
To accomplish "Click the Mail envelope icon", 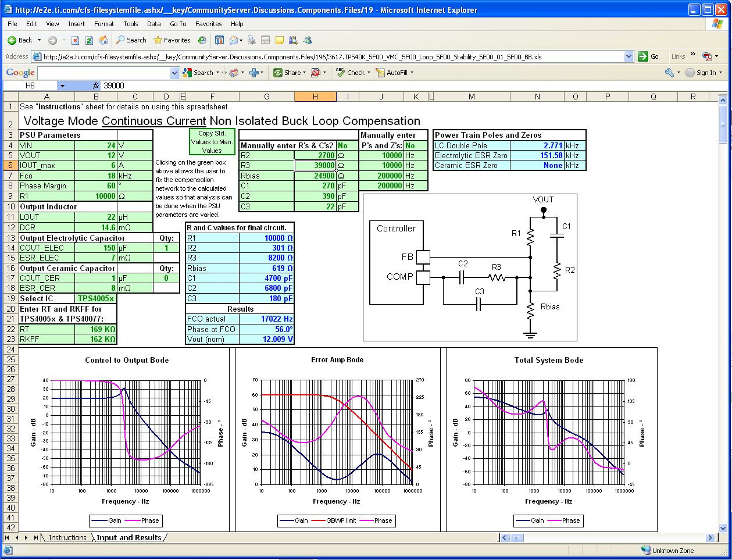I will pos(234,40).
